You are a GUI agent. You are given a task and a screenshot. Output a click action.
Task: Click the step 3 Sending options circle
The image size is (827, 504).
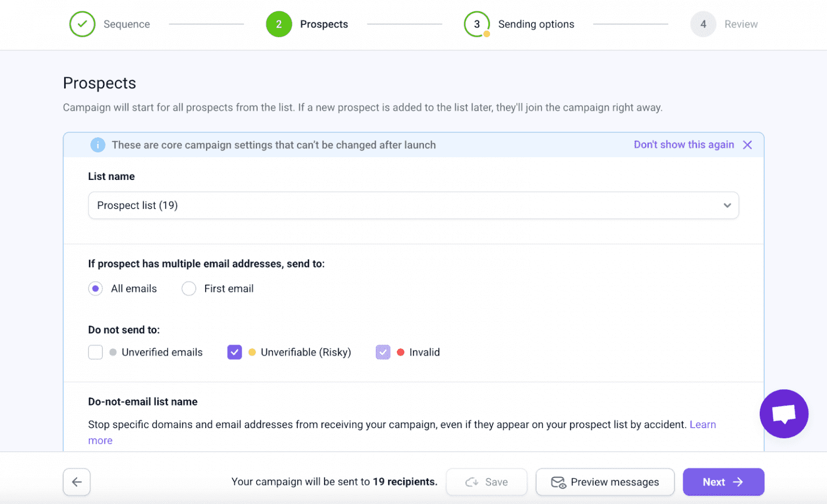[476, 24]
